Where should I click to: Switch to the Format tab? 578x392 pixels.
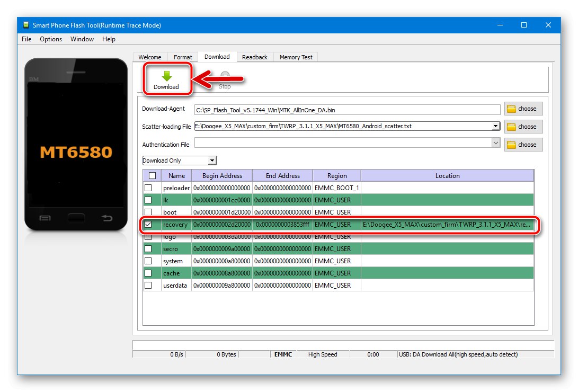pos(183,57)
